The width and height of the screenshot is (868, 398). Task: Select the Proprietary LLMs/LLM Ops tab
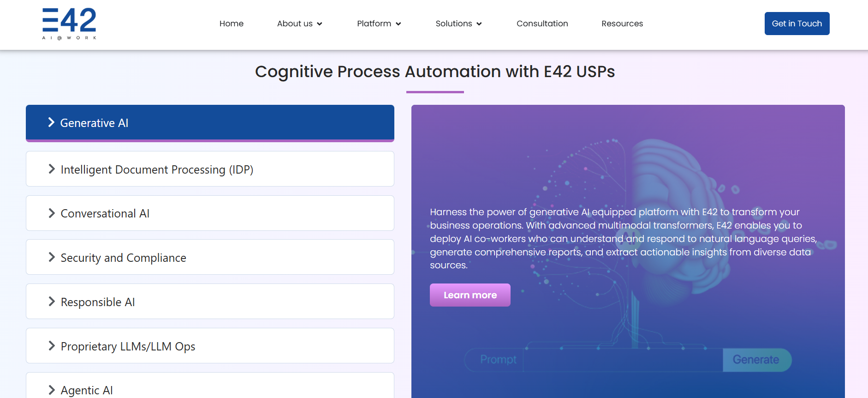(210, 346)
